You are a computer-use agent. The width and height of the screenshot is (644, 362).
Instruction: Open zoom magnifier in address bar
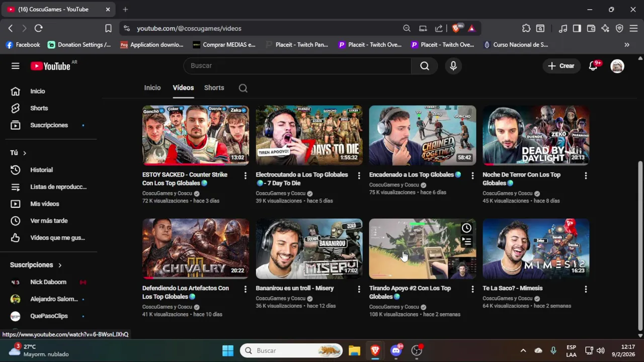(x=407, y=29)
